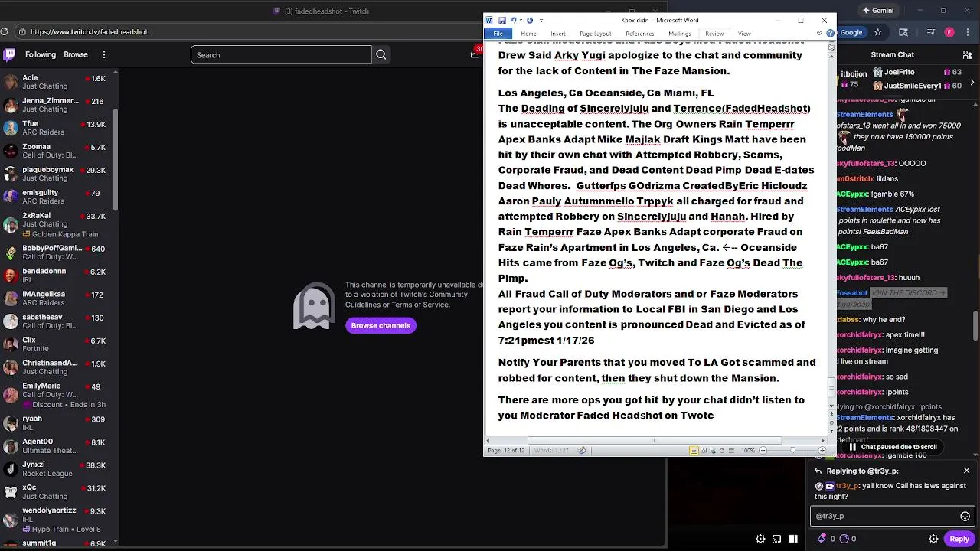Click the Browse channels button

click(x=381, y=325)
